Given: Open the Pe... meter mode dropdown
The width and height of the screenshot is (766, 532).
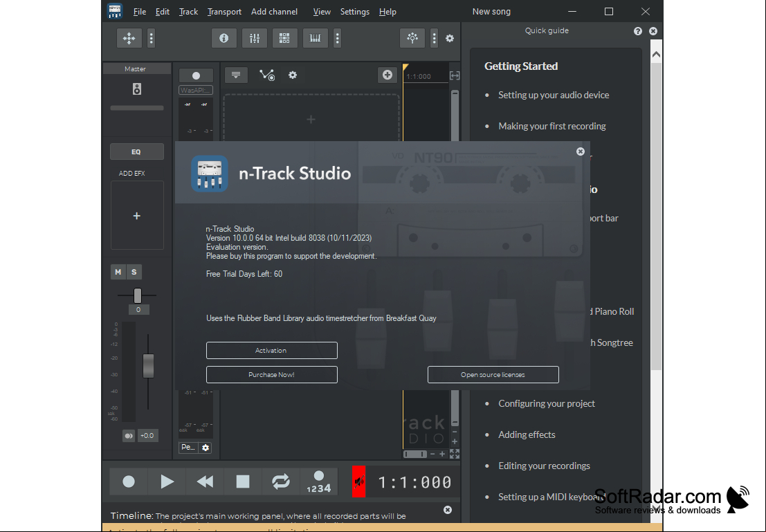Looking at the screenshot, I should click(x=189, y=448).
